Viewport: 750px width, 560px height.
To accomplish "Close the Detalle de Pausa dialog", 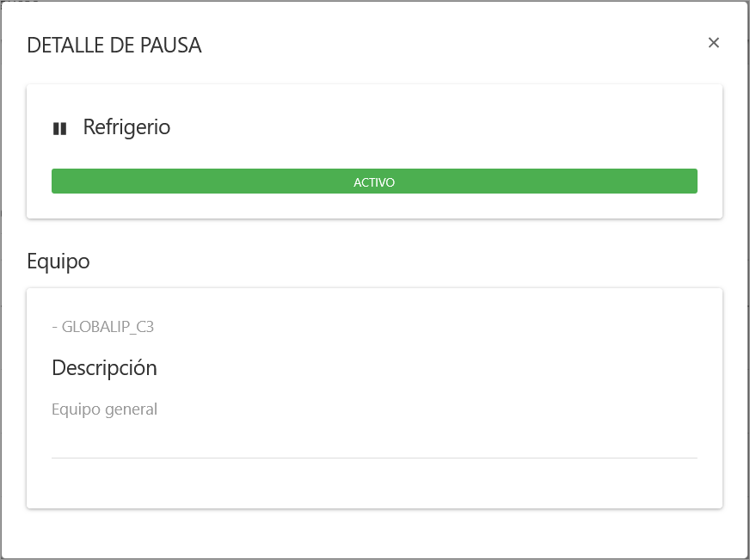I will pyautogui.click(x=713, y=43).
